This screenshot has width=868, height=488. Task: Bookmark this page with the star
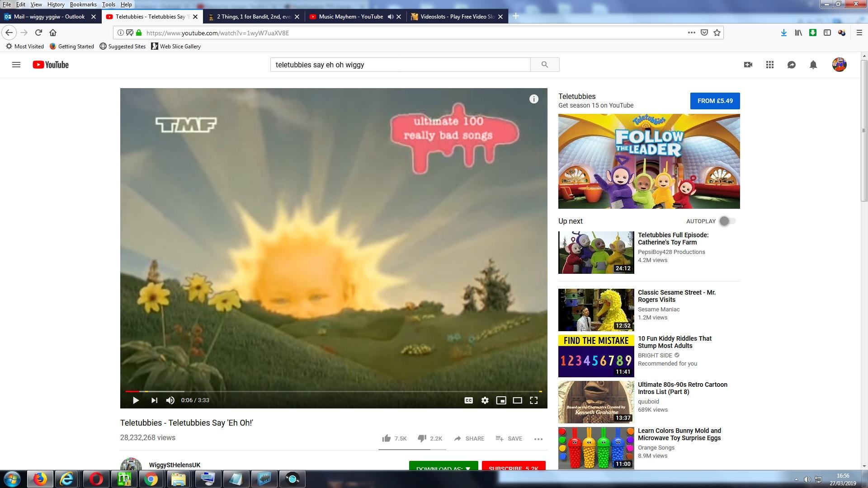coord(717,33)
